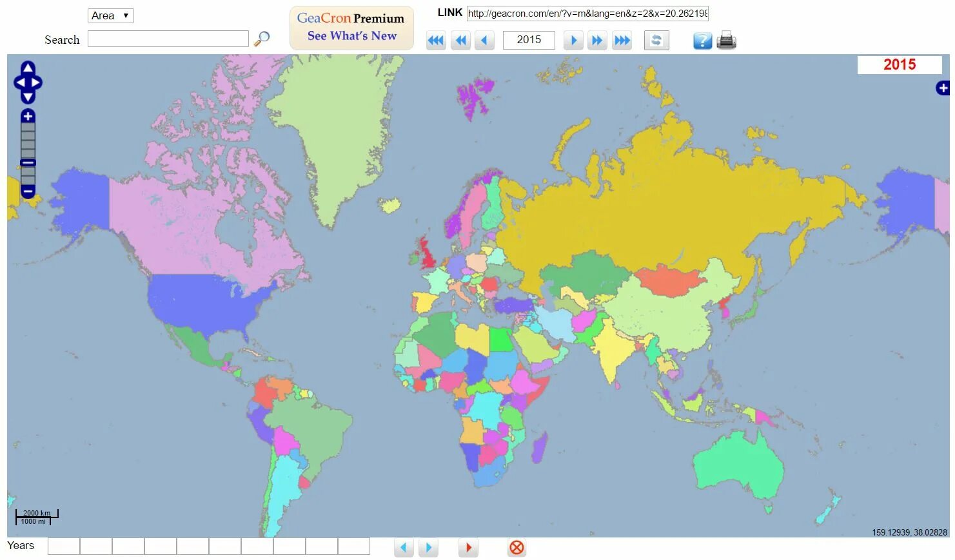This screenshot has width=955, height=560.
Task: Step back one year with the single-left arrow
Action: pos(484,41)
